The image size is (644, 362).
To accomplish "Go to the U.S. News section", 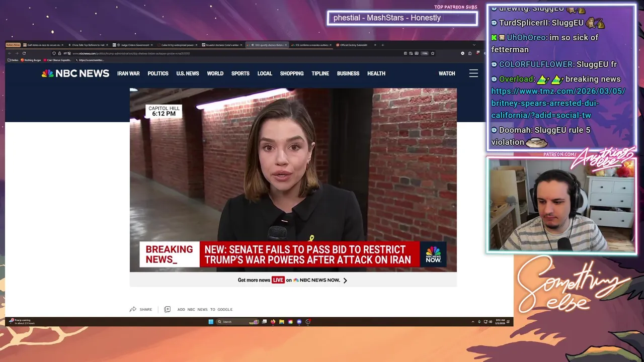I will (188, 73).
